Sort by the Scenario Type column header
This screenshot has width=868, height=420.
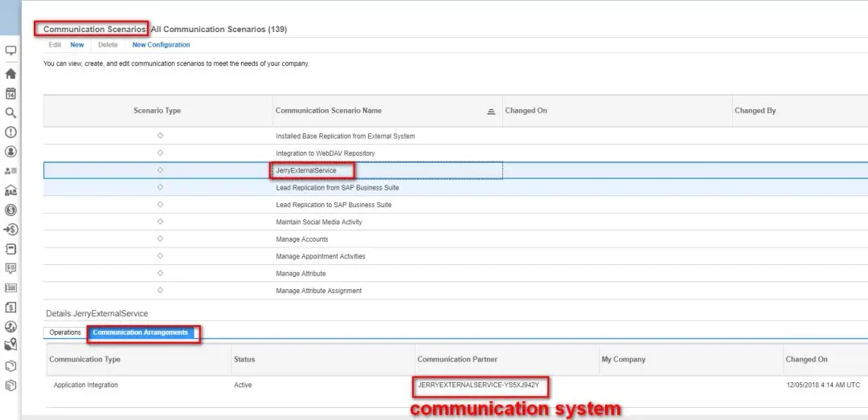pyautogui.click(x=158, y=111)
